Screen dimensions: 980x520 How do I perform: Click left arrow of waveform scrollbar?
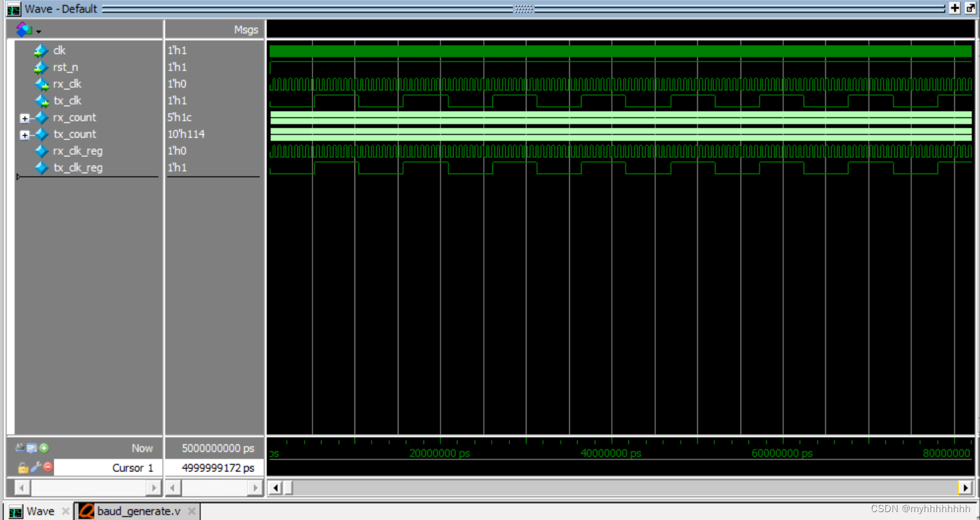[276, 488]
